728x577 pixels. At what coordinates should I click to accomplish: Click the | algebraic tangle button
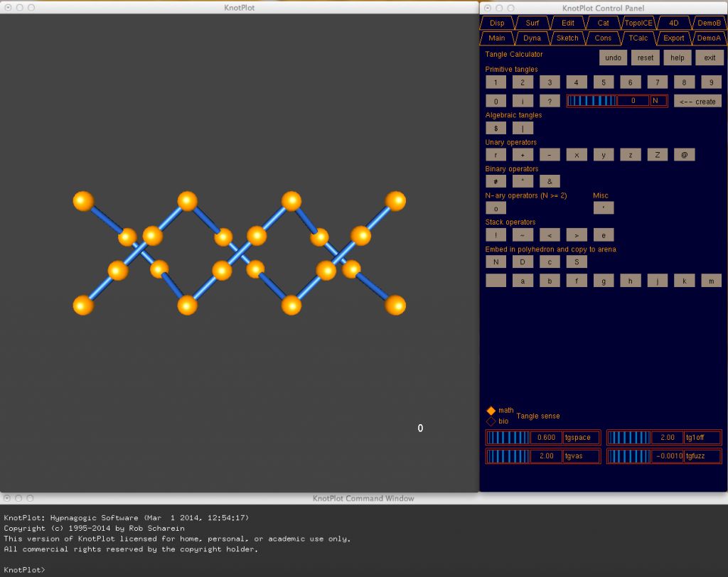click(523, 128)
